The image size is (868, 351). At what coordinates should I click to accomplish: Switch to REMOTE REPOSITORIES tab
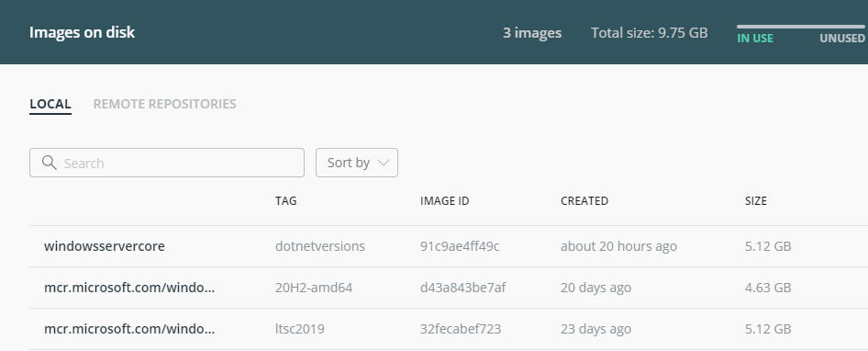pyautogui.click(x=164, y=104)
